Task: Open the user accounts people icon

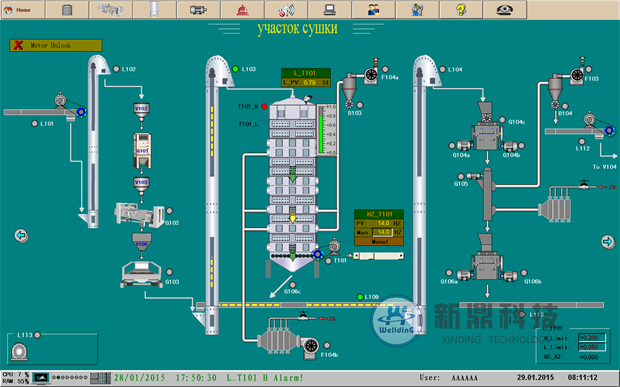Action: pos(373,10)
